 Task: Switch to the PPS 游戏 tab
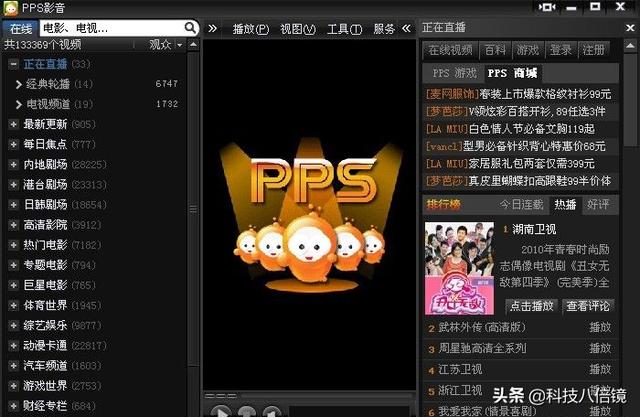[454, 73]
